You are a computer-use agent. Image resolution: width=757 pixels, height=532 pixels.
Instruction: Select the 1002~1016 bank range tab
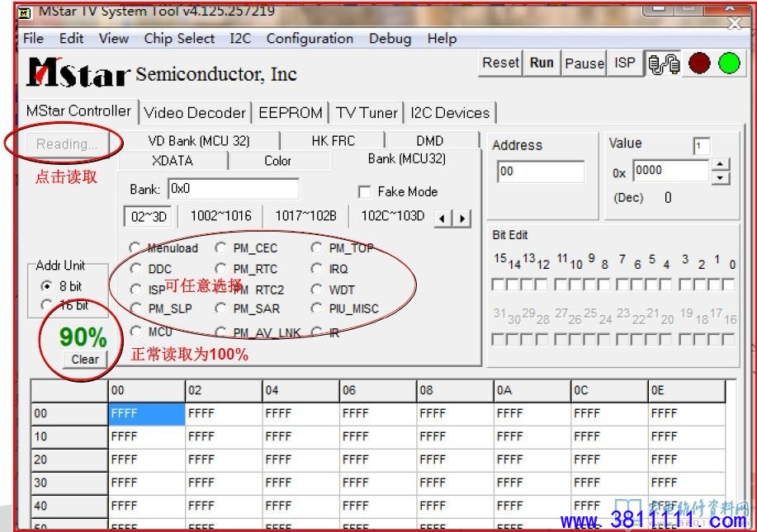[220, 215]
